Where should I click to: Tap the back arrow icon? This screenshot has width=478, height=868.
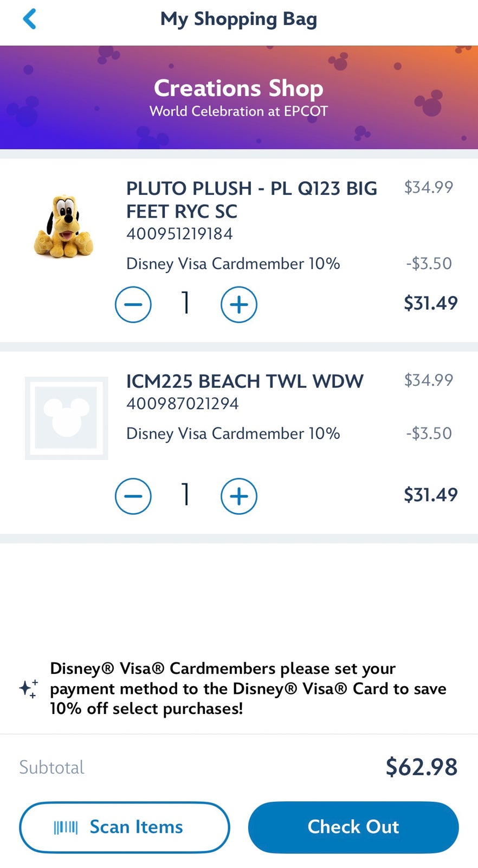tap(30, 19)
